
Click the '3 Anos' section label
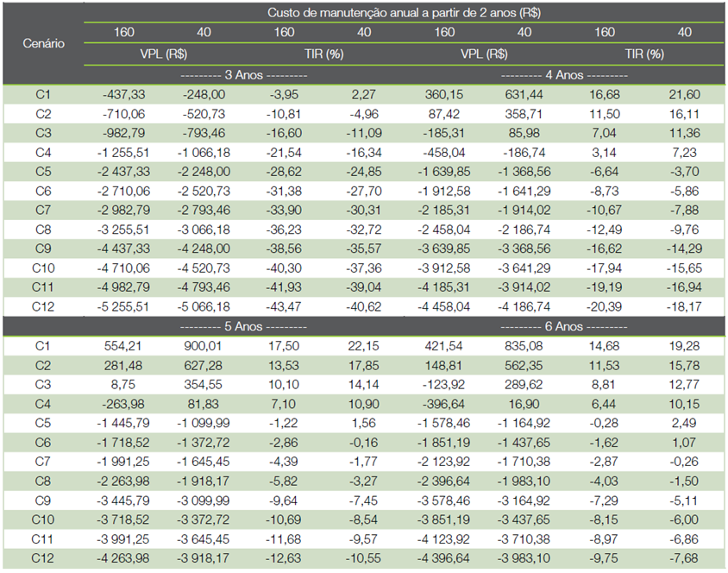coord(243,75)
